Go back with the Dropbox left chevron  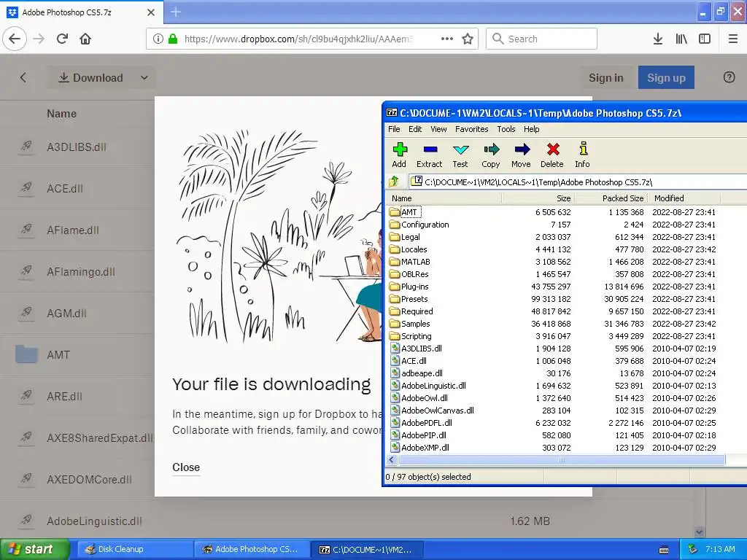coord(23,77)
